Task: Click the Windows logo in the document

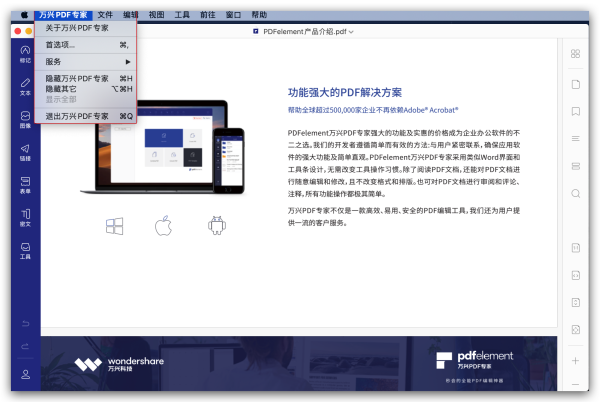Action: click(x=114, y=226)
